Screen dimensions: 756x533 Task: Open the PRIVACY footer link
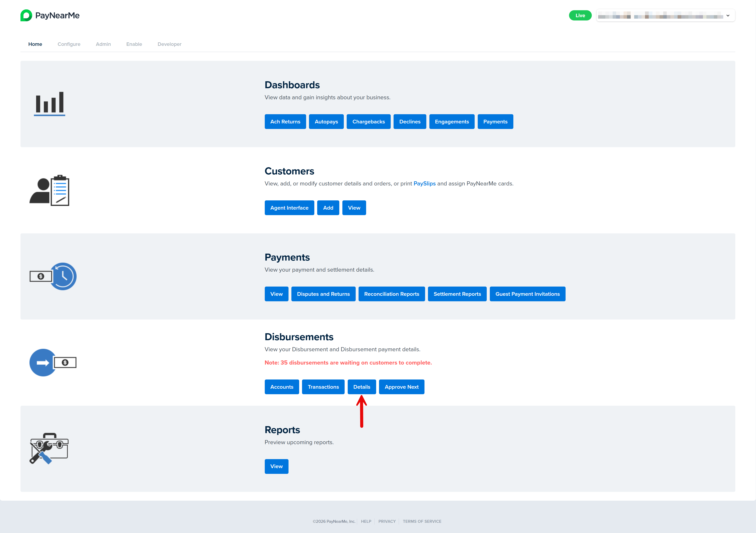pos(387,521)
